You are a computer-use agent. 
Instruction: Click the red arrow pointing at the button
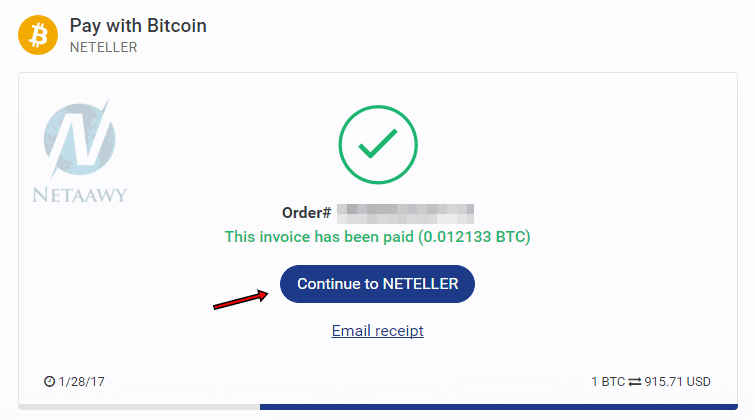pos(241,299)
